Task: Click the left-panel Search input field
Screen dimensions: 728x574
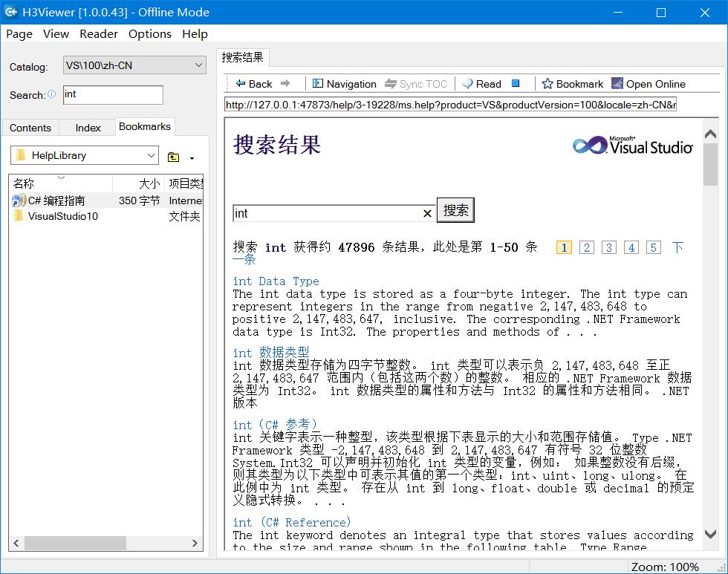Action: click(113, 94)
